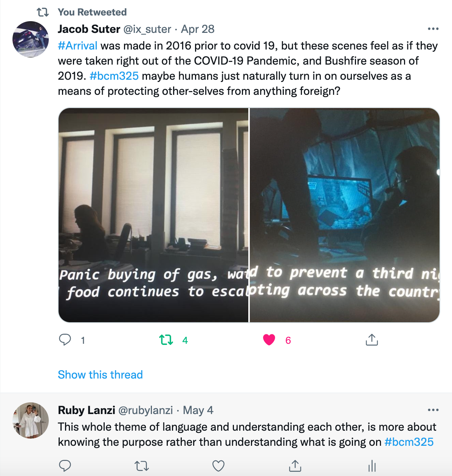Open more options for Ruby Lanzi's tweet
This screenshot has width=452, height=476.
pos(433,410)
